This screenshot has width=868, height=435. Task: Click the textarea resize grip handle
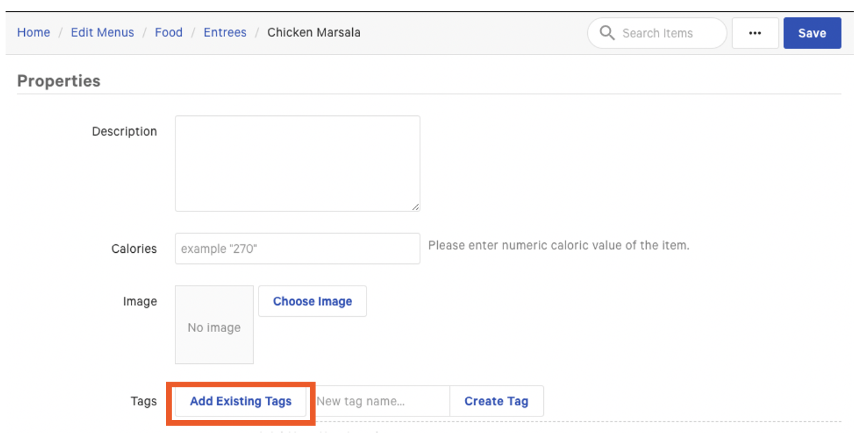(415, 208)
